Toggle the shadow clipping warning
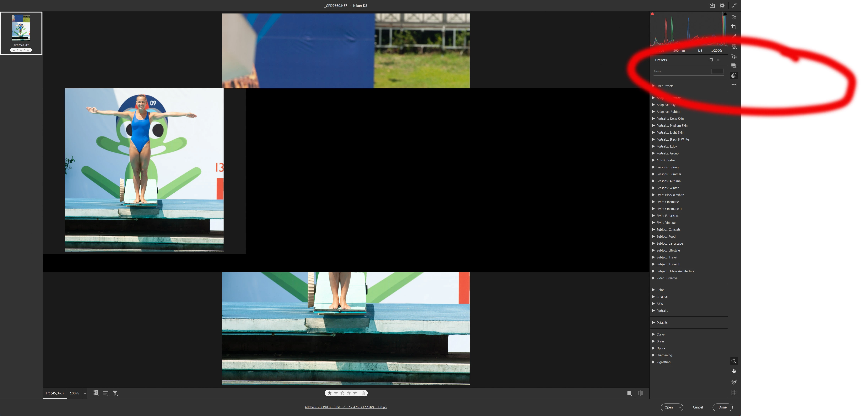The height and width of the screenshot is (416, 868). (x=652, y=14)
